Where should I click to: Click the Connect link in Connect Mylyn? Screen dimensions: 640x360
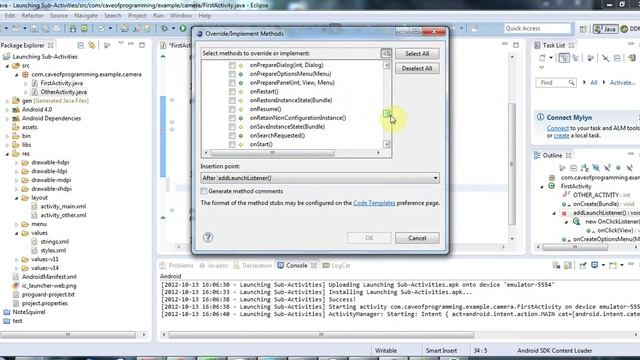tap(558, 128)
